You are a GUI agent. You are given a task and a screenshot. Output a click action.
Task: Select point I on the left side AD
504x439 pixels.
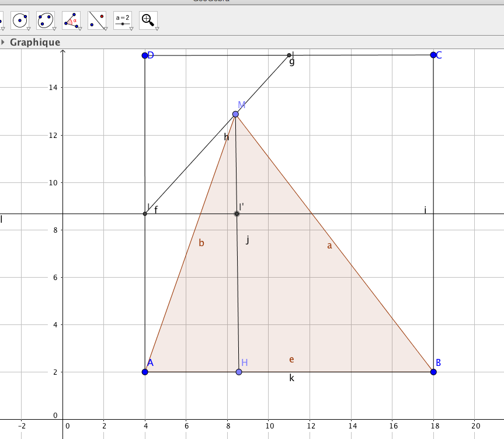coord(145,214)
